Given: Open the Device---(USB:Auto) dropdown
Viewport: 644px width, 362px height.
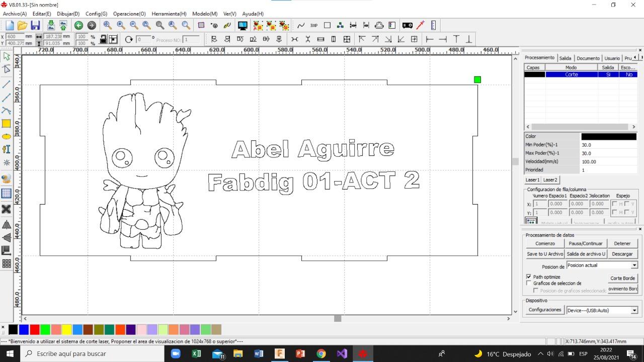Looking at the screenshot, I should 634,310.
